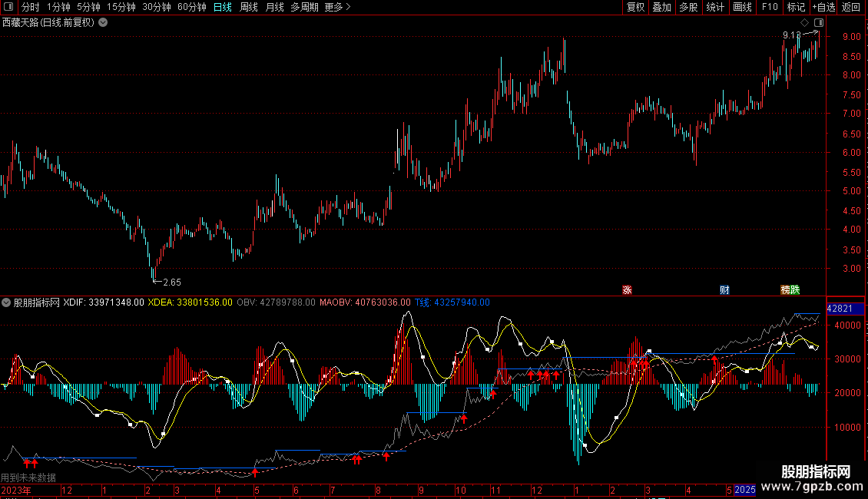Click the orange 榜 event marker
The width and height of the screenshot is (868, 499).
(786, 290)
